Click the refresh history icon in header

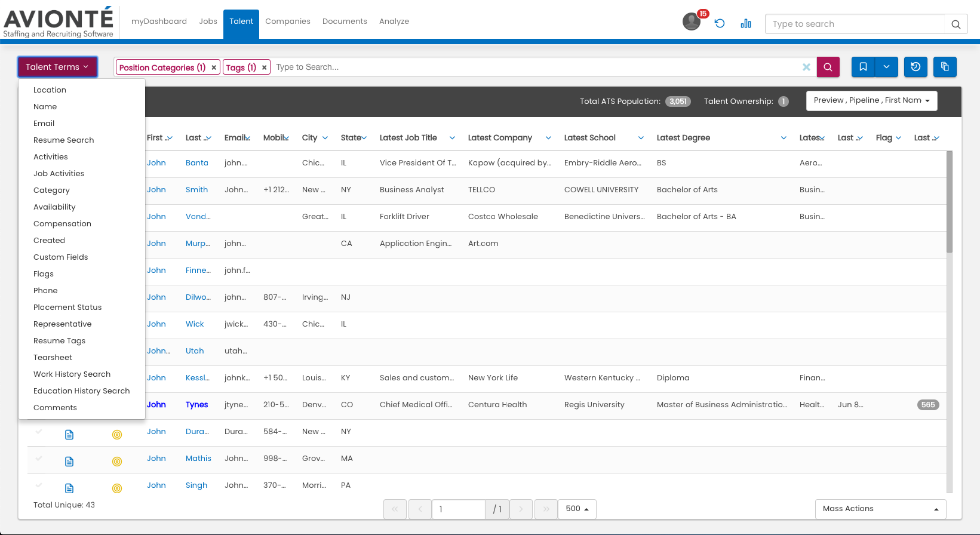(x=720, y=23)
